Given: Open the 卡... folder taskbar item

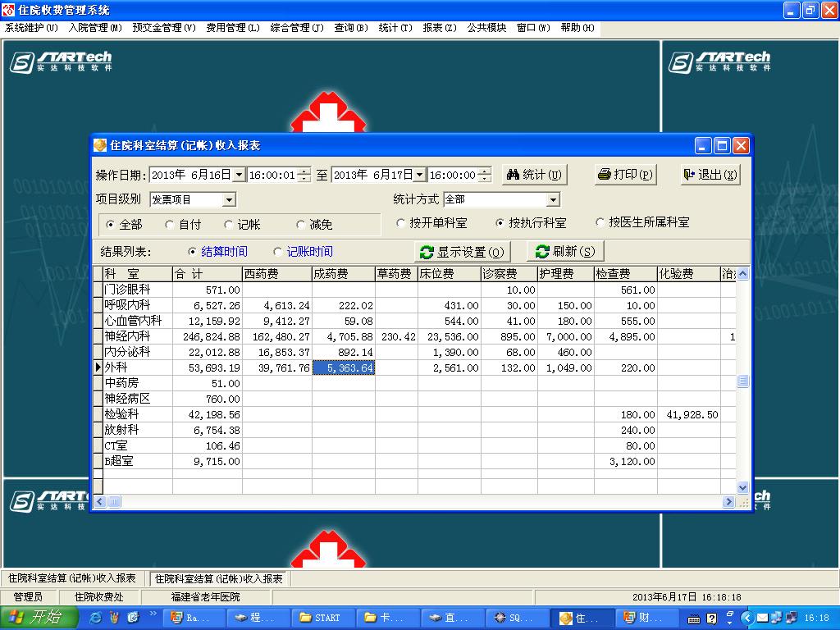Looking at the screenshot, I should click(x=388, y=618).
